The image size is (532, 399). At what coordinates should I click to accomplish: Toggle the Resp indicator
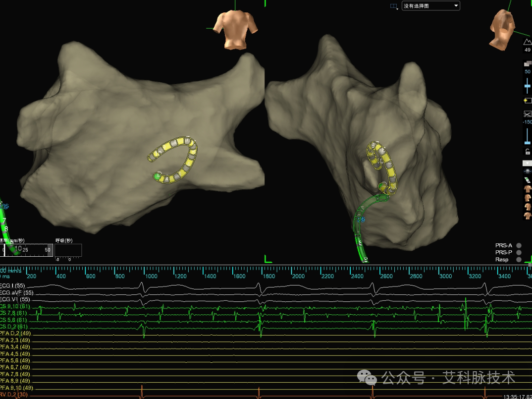tap(519, 259)
